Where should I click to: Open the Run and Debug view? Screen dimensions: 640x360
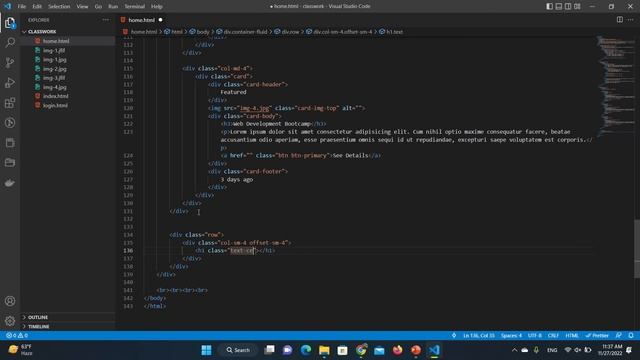(x=10, y=82)
